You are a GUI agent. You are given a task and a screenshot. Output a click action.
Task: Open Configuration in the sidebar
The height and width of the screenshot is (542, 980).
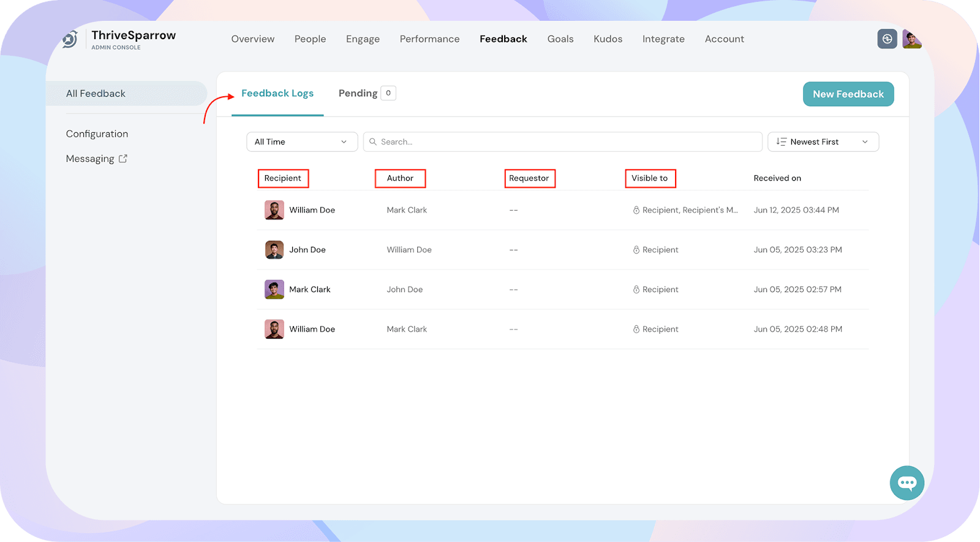[x=97, y=134]
